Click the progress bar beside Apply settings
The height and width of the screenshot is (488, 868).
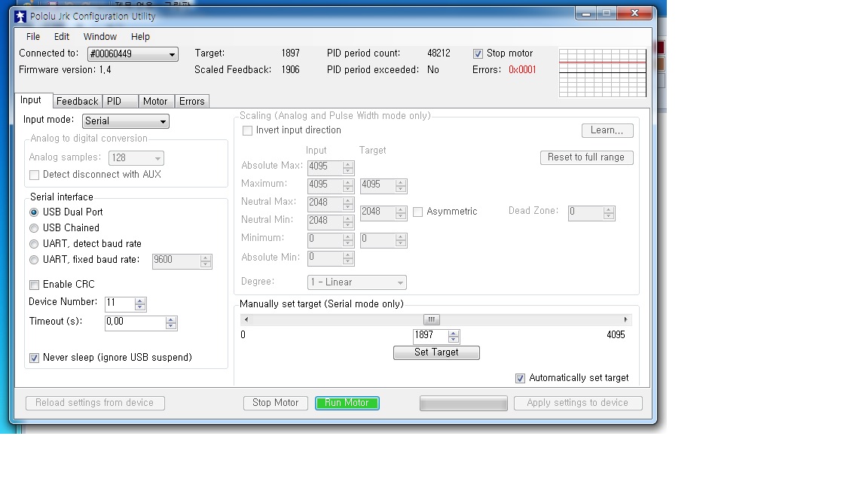click(x=463, y=404)
